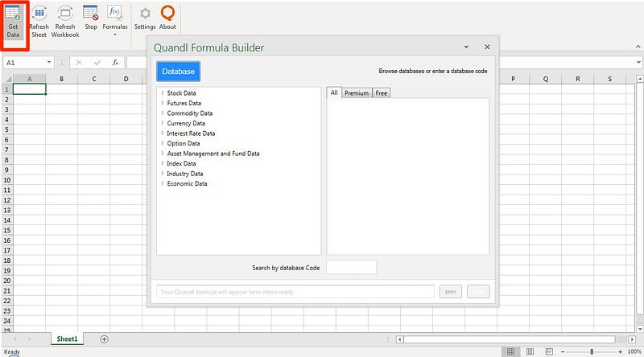Viewport: 644px width, 357px height.
Task: Select column P header
Action: tap(513, 79)
